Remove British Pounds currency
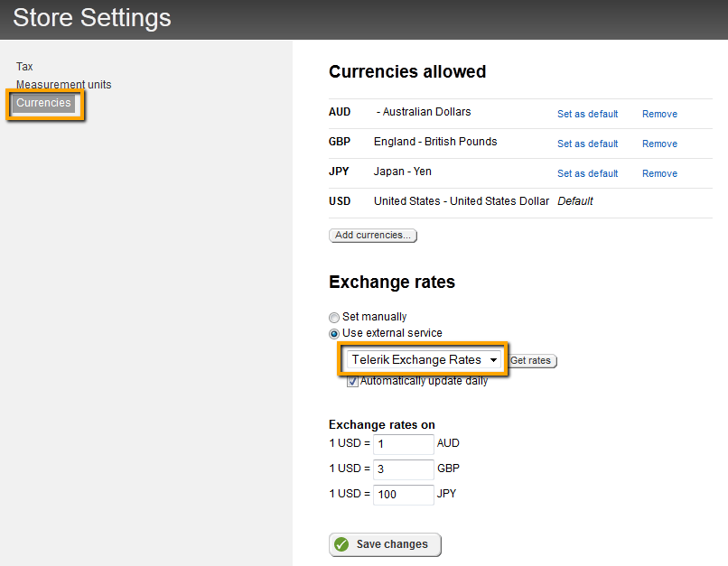Viewport: 728px width, 566px height. click(x=659, y=144)
